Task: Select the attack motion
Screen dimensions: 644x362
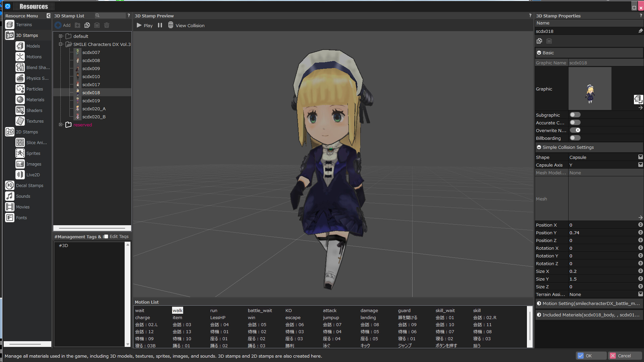Action: 329,310
